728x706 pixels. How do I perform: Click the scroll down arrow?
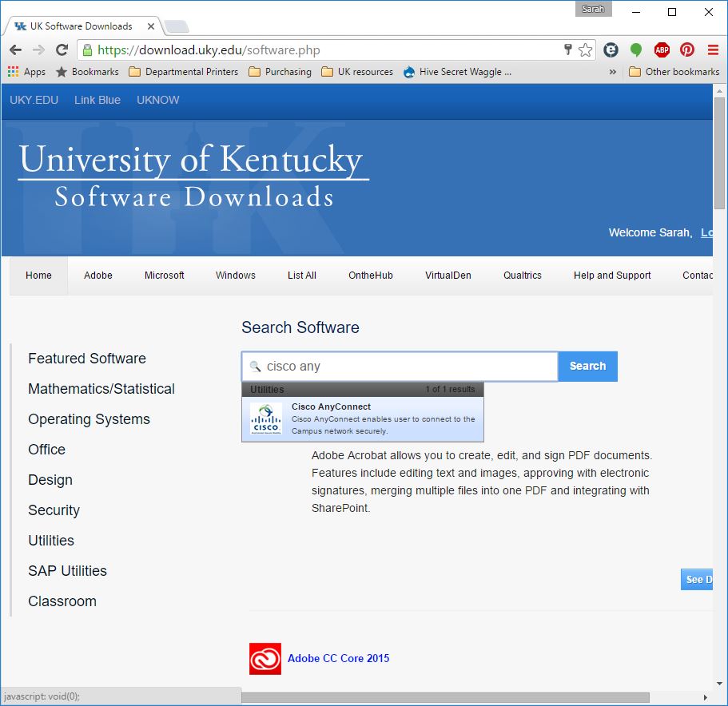coord(719,684)
